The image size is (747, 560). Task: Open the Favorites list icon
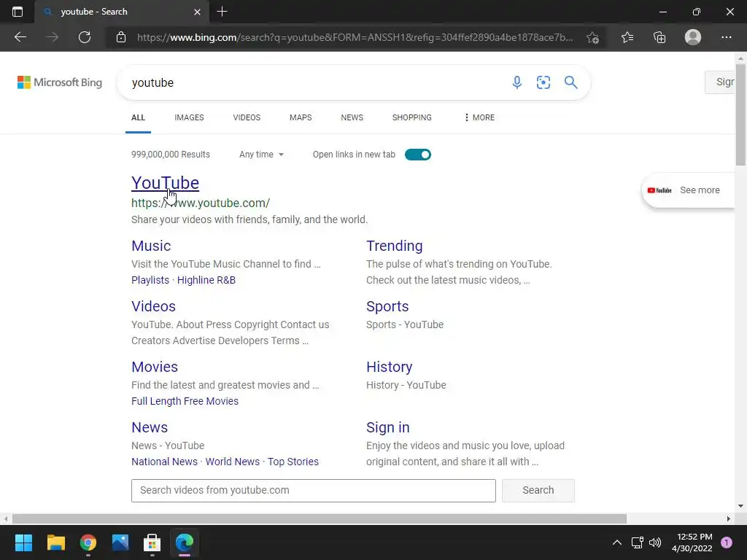(x=627, y=37)
